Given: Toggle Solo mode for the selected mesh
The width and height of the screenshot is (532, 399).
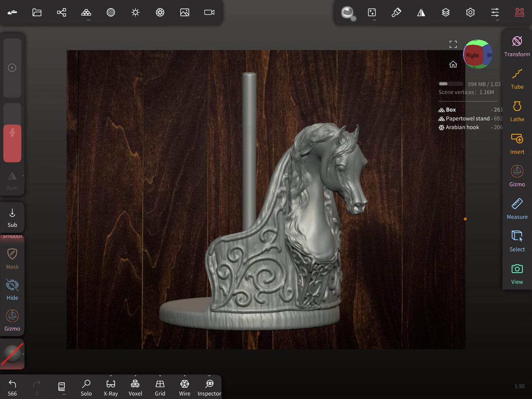Looking at the screenshot, I should [x=86, y=386].
